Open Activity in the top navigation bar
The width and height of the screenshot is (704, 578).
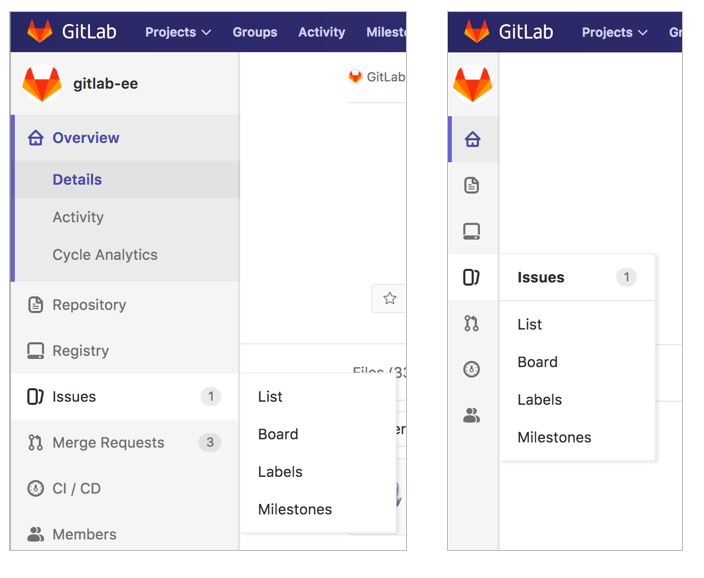pos(321,32)
